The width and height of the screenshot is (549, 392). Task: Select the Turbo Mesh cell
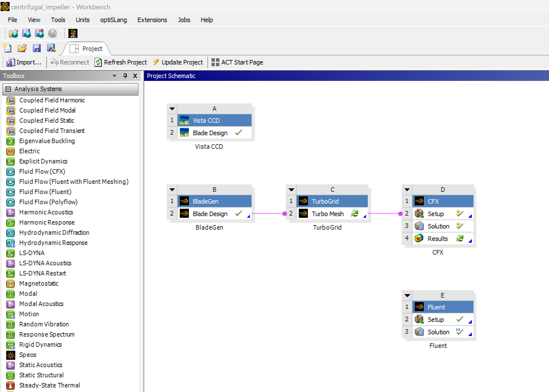click(332, 214)
